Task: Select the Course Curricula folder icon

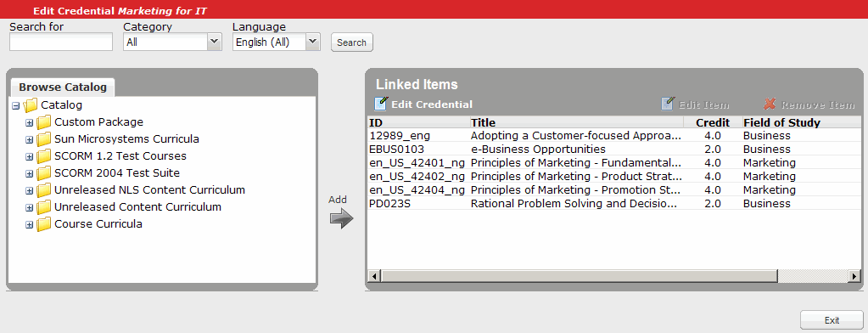Action: 44,225
